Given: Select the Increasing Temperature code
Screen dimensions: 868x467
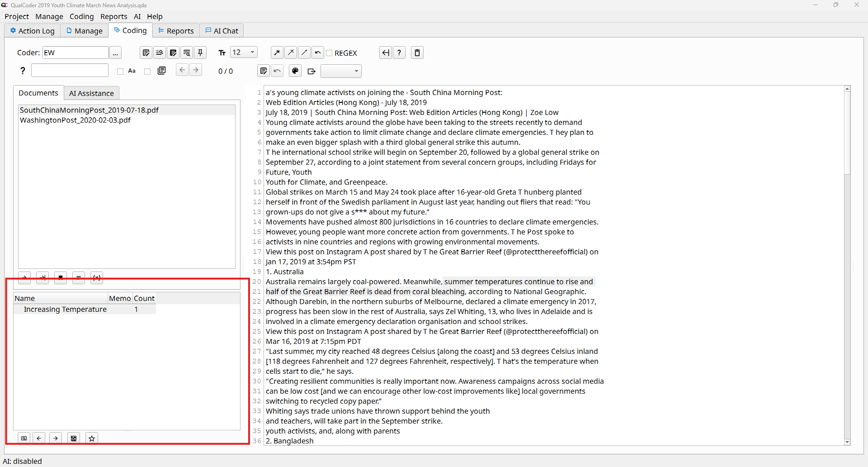Looking at the screenshot, I should pyautogui.click(x=65, y=310).
